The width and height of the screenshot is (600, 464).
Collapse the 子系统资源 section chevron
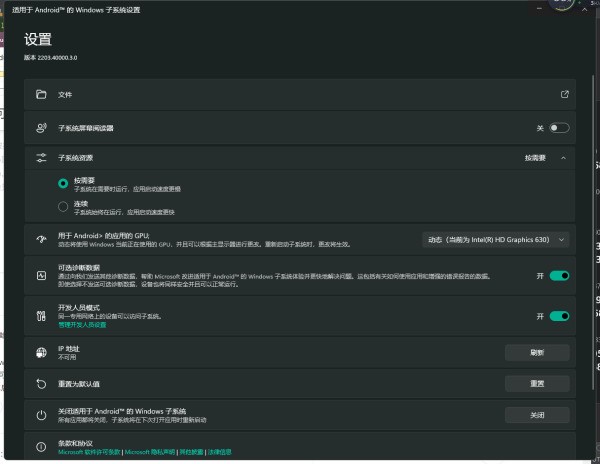(563, 158)
